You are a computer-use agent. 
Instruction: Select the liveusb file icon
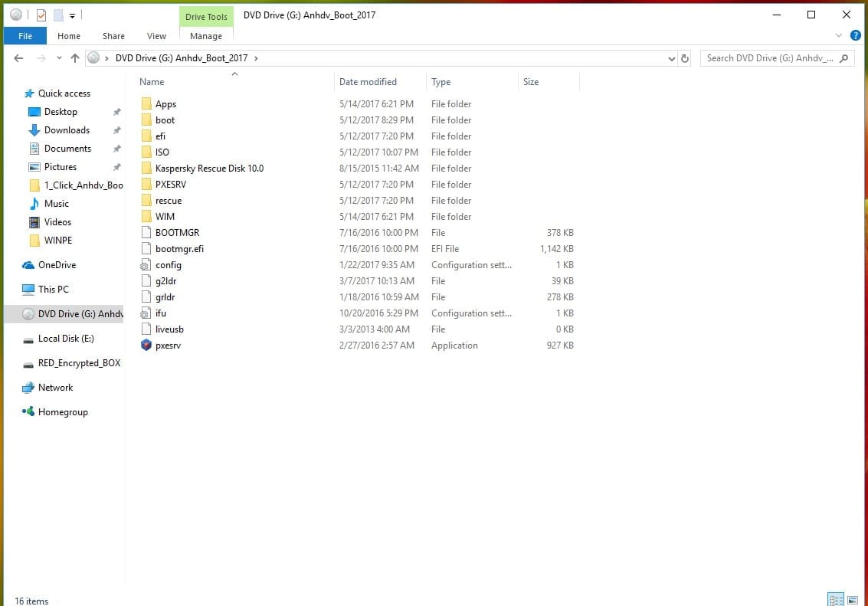tap(146, 329)
